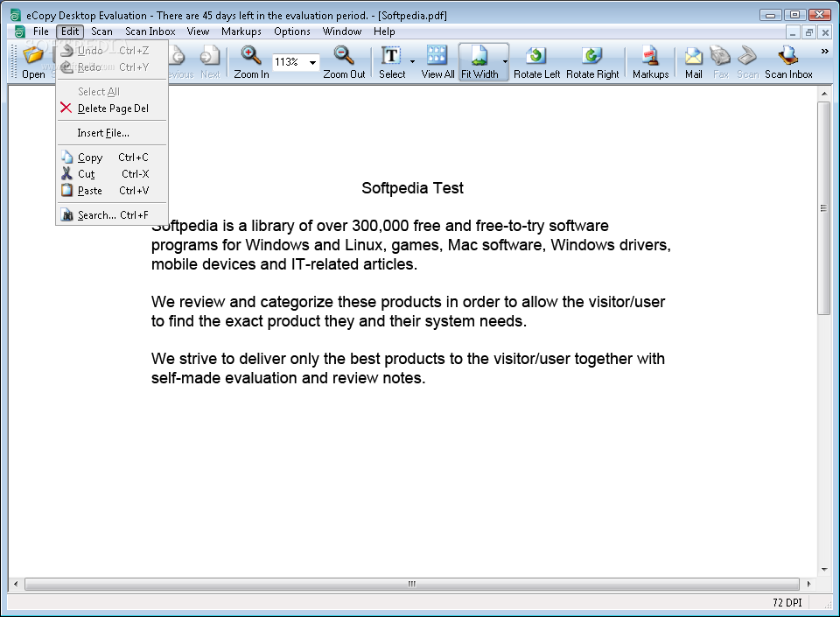Screen dimensions: 840x617
Task: Click the Scan scanner icon
Action: point(747,56)
